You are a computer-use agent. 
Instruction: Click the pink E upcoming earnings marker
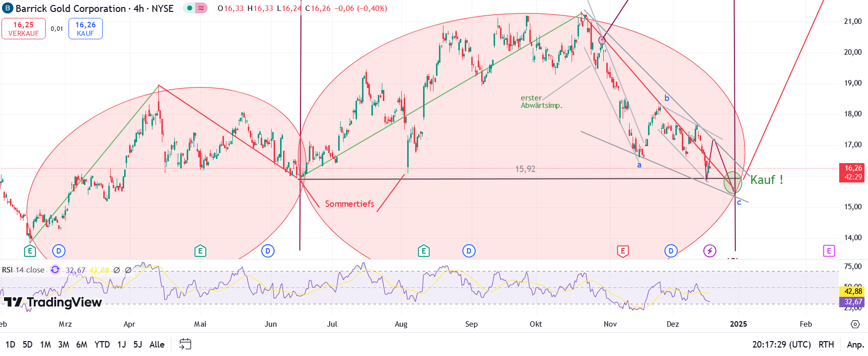(x=828, y=251)
